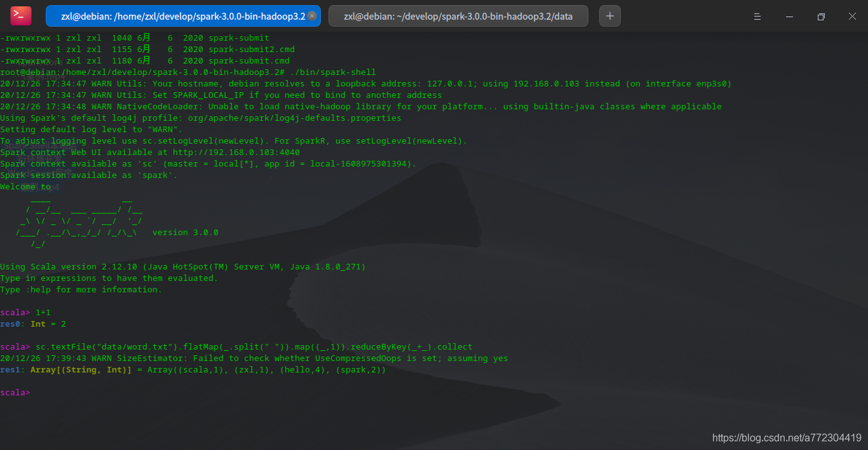
Task: Open the terminal hamburger menu
Action: pos(757,17)
